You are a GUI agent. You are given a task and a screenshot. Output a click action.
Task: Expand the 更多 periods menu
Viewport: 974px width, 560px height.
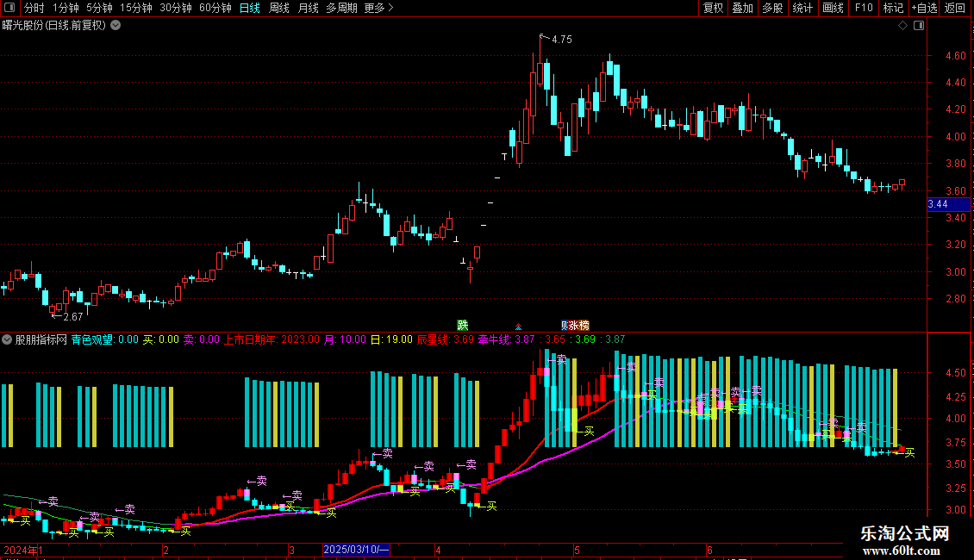tap(379, 8)
